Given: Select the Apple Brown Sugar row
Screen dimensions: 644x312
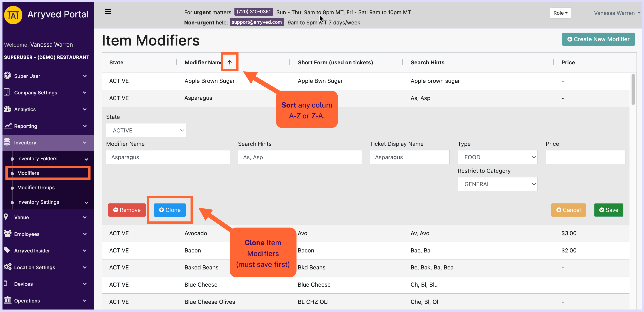Looking at the screenshot, I should 365,81.
